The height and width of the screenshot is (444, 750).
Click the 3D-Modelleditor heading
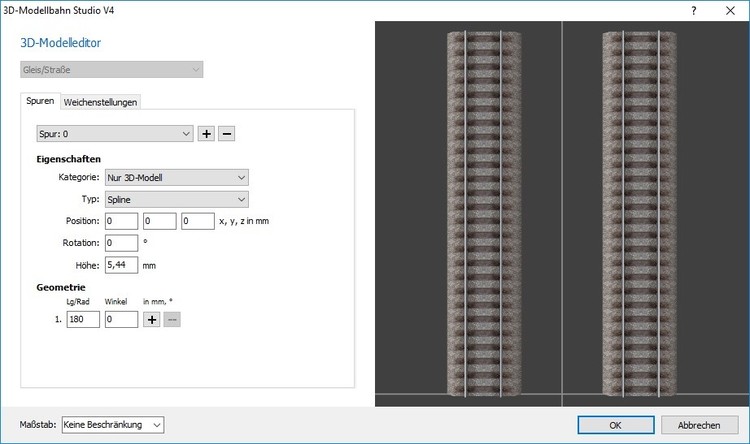click(x=61, y=43)
